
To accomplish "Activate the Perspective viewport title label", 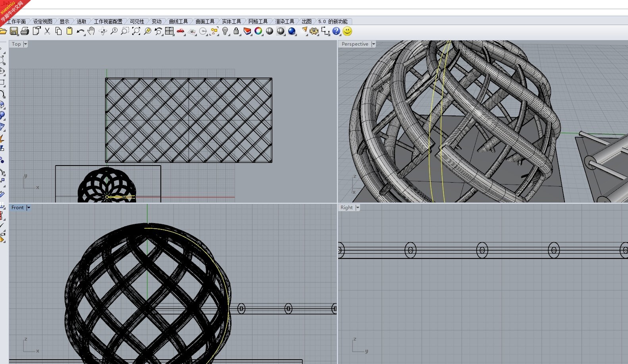I will tap(355, 44).
